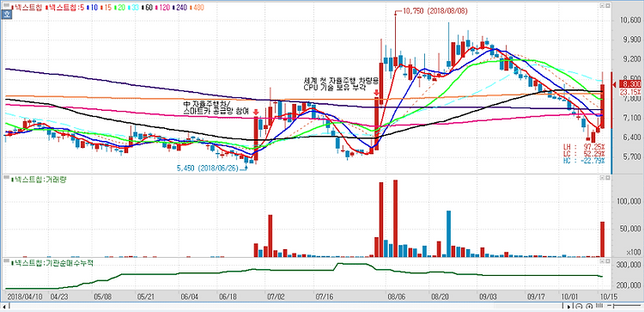Click the 5,450 (2018/06/26) low price label

pos(208,168)
